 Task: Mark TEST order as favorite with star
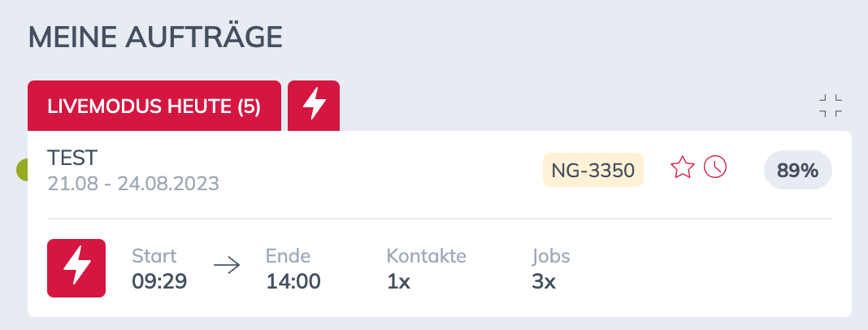point(682,168)
